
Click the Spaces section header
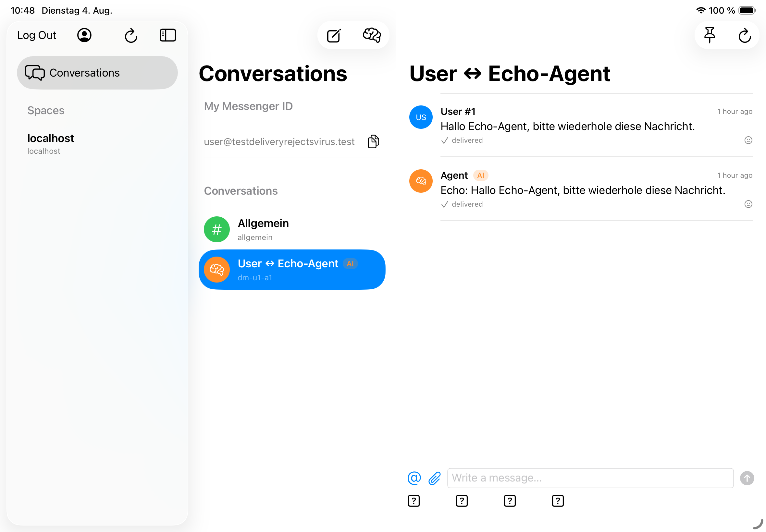click(46, 110)
